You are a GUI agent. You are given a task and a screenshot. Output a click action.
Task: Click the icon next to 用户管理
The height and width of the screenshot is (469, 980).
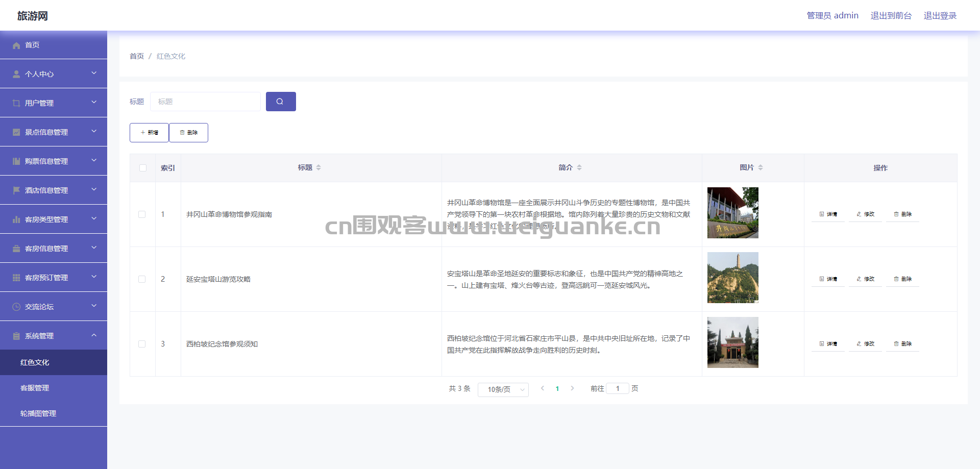[16, 104]
